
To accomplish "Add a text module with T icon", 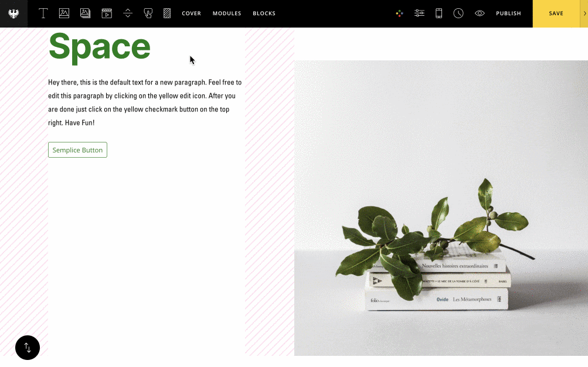I will coord(43,13).
